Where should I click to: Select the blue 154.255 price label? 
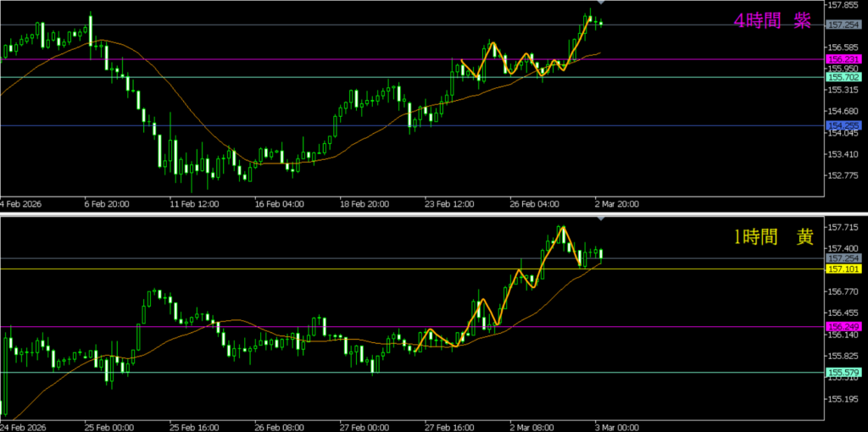[x=843, y=125]
